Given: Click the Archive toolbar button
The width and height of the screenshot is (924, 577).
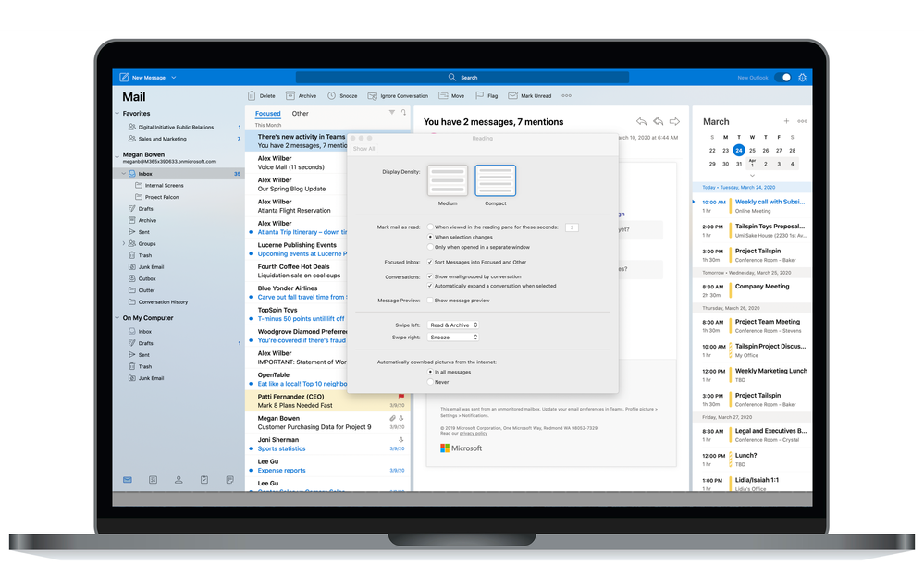Looking at the screenshot, I should tap(302, 95).
